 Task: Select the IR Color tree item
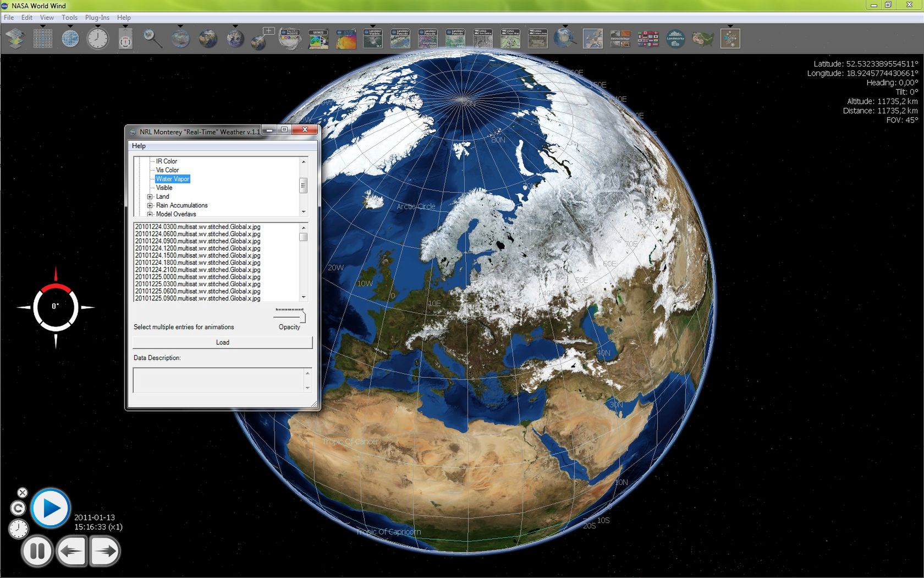(166, 161)
